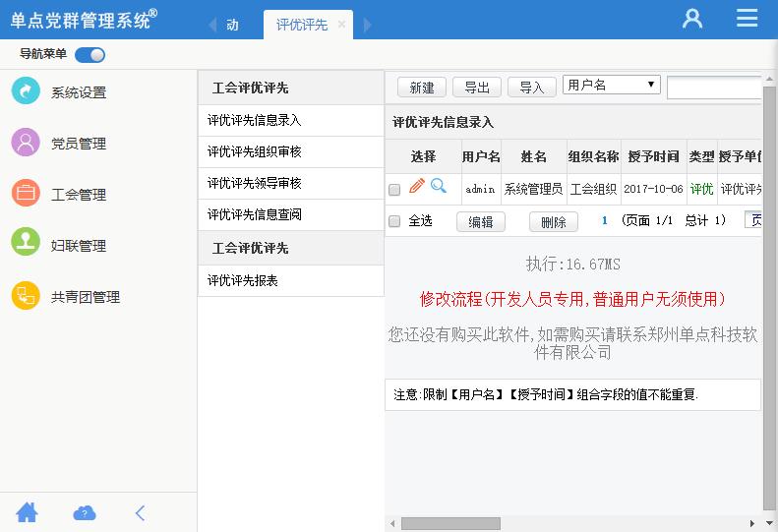This screenshot has height=532, width=778.
Task: Click the 单点党群管理系统 title
Action: [x=84, y=20]
